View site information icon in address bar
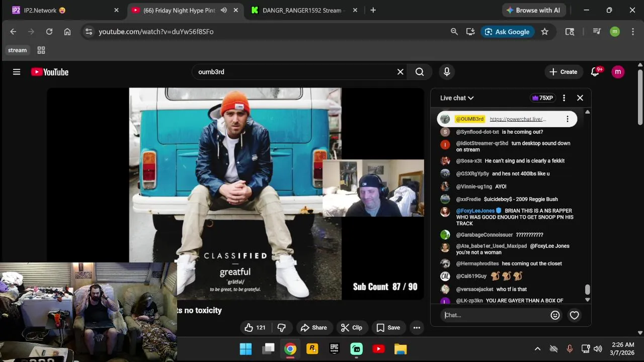This screenshot has height=362, width=644. 89,32
